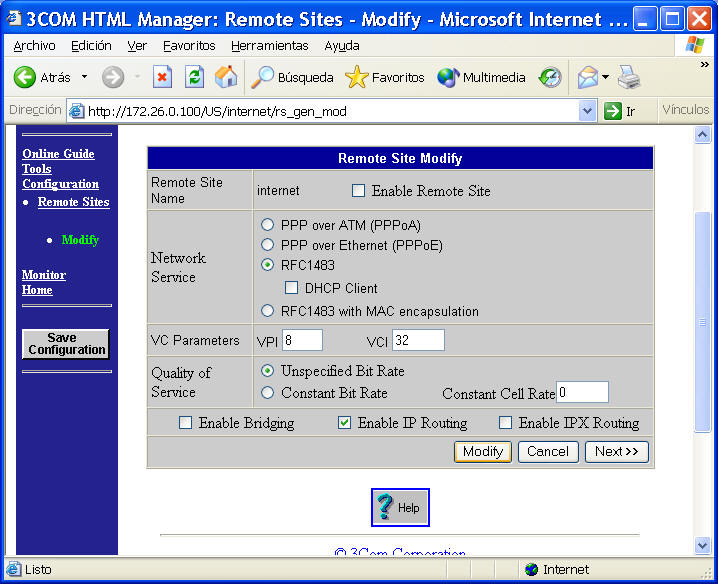Image resolution: width=718 pixels, height=584 pixels.
Task: Open the Configuration sidebar link
Action: 60,184
